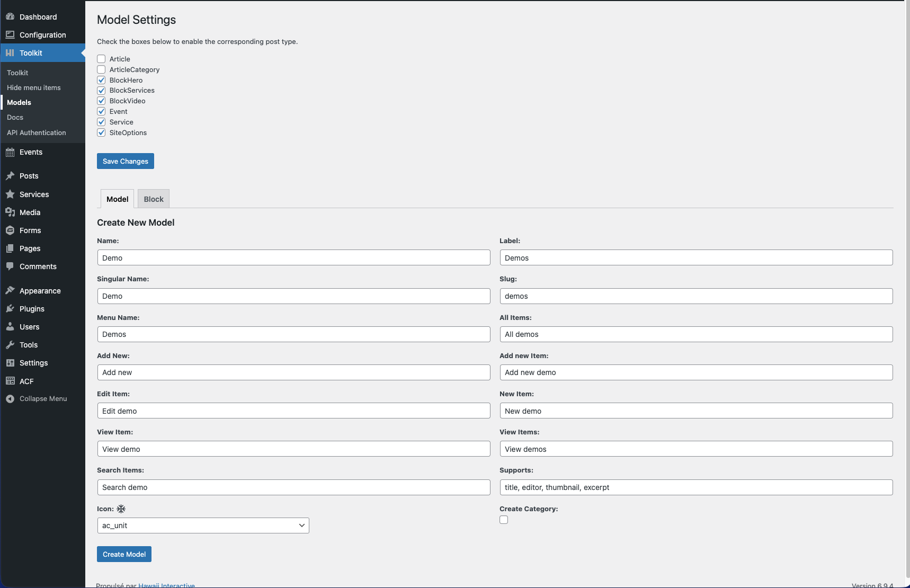Click the Forms icon in sidebar
The height and width of the screenshot is (588, 910).
pyautogui.click(x=10, y=230)
